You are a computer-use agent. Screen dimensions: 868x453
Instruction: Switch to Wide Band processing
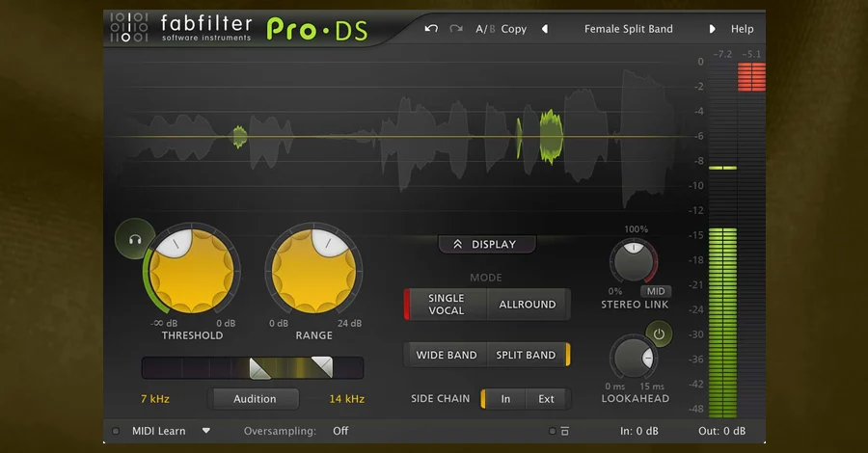(447, 355)
